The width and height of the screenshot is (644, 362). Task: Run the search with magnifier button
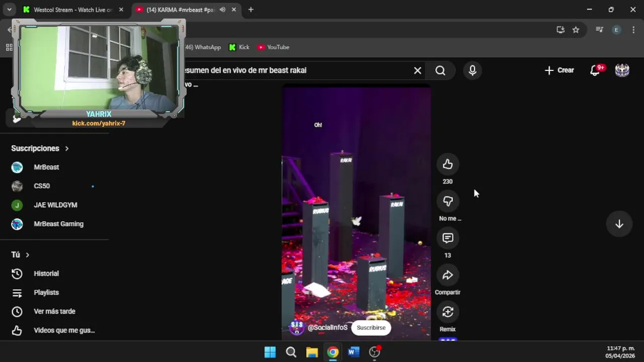pos(440,70)
